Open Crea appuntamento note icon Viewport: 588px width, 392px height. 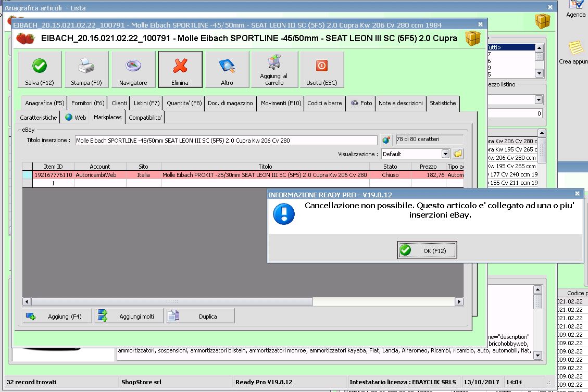coord(575,53)
